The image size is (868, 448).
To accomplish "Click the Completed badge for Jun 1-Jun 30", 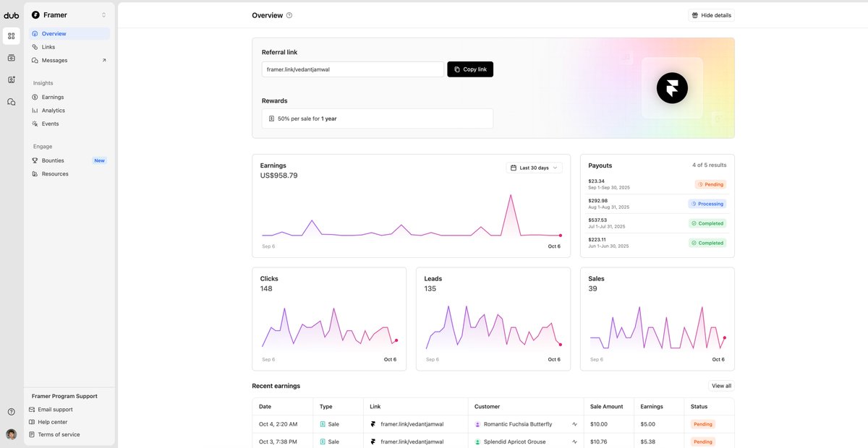I will pyautogui.click(x=707, y=243).
